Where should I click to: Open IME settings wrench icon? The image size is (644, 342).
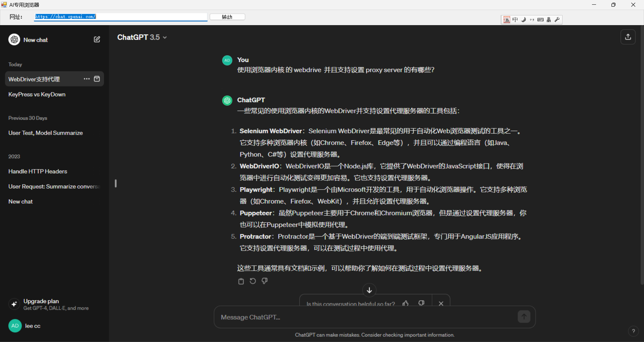pos(557,20)
